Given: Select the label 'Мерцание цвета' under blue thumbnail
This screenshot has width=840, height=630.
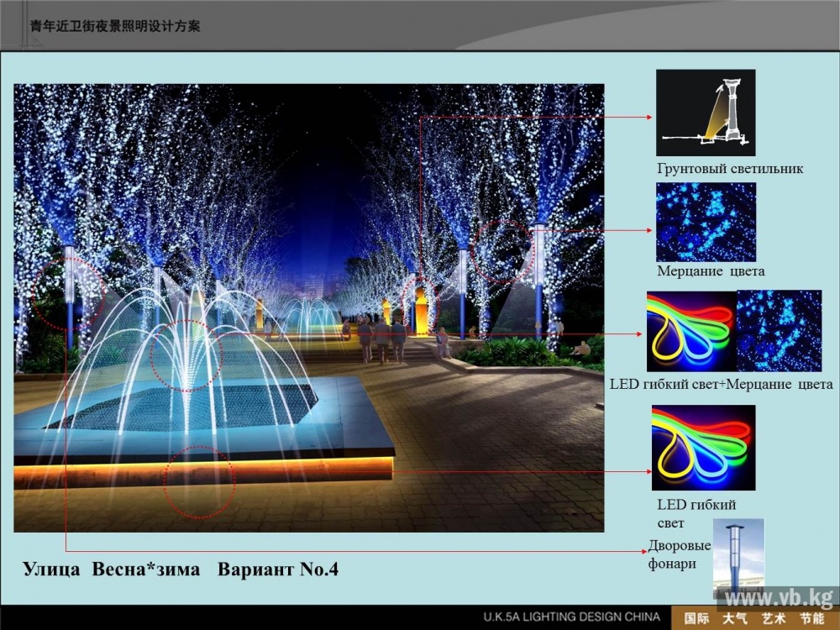Looking at the screenshot, I should tap(711, 271).
